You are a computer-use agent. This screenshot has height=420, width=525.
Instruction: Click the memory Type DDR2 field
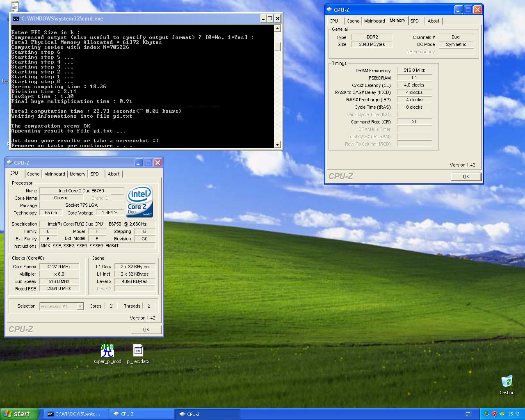tap(372, 37)
